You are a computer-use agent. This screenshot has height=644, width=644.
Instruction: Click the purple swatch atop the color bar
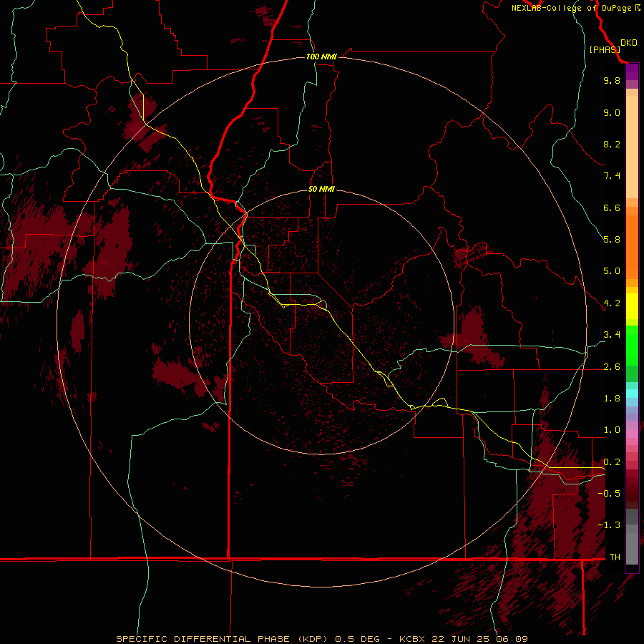point(632,72)
